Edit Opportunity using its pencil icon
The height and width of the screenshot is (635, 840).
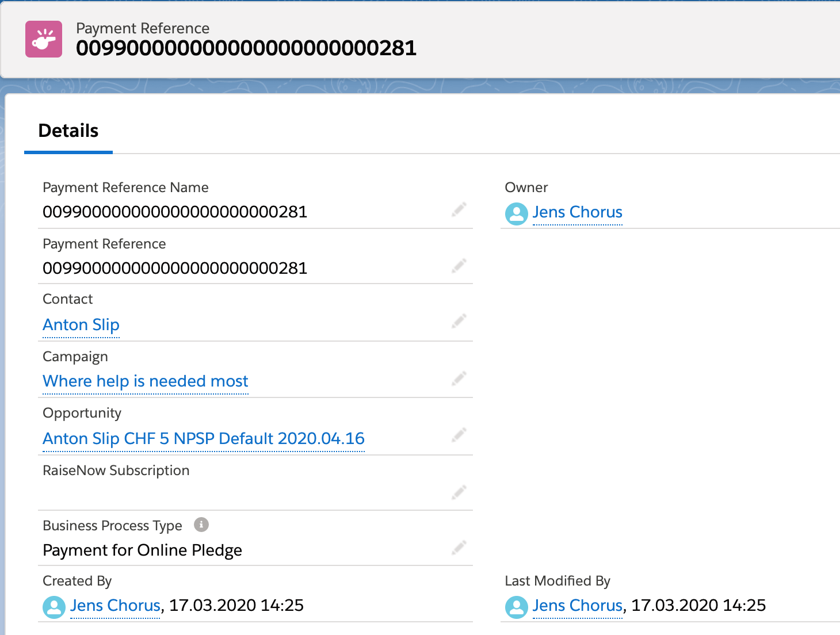click(459, 435)
